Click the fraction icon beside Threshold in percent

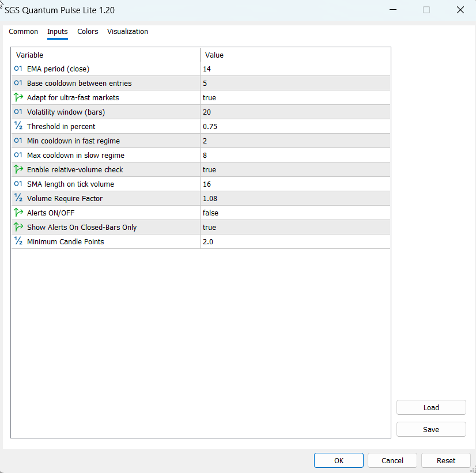coord(18,126)
